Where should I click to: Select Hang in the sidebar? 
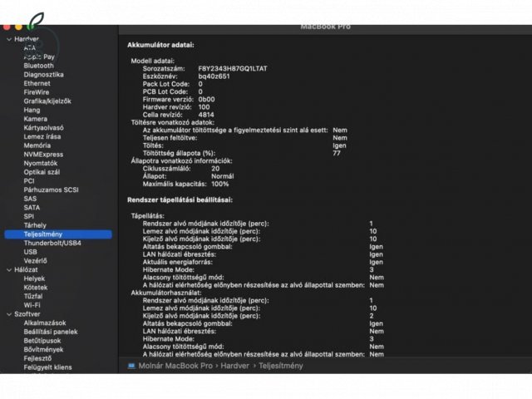(x=32, y=110)
